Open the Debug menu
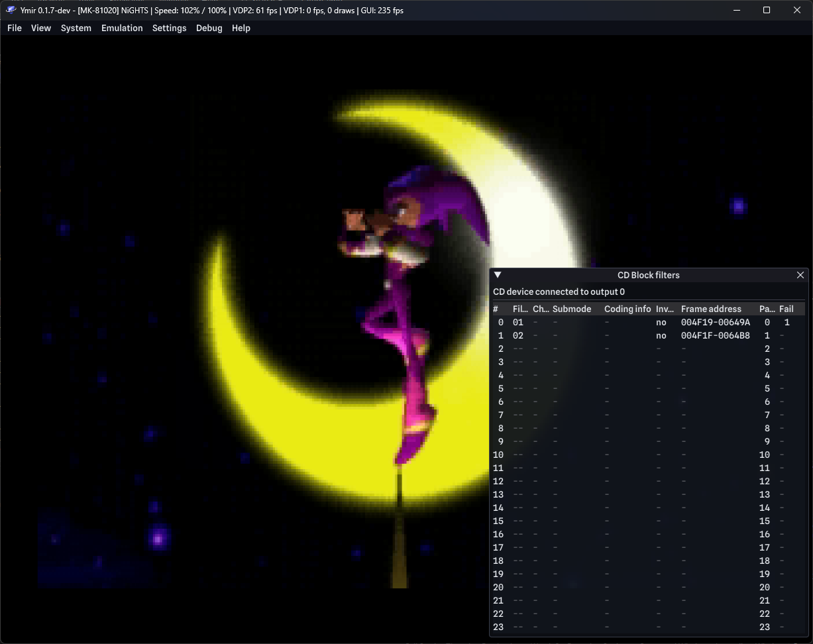813x644 pixels. click(209, 28)
